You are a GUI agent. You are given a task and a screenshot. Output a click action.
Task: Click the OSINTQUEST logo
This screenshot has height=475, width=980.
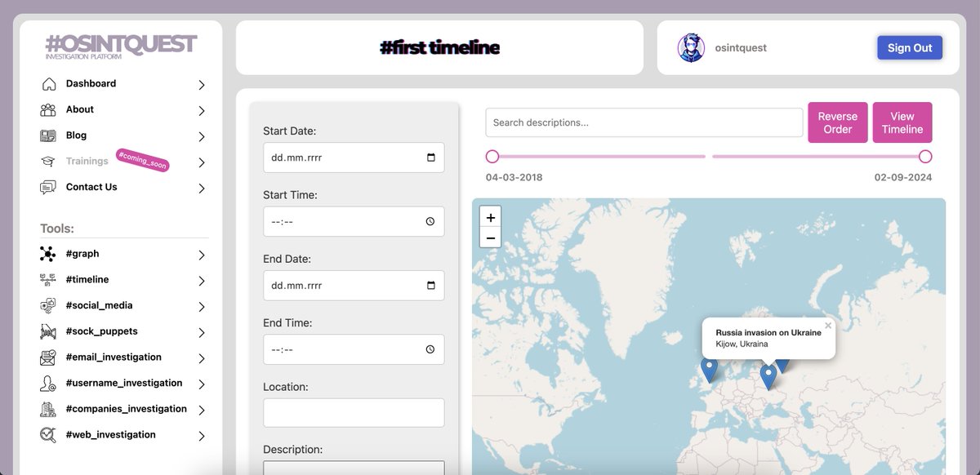click(x=121, y=45)
